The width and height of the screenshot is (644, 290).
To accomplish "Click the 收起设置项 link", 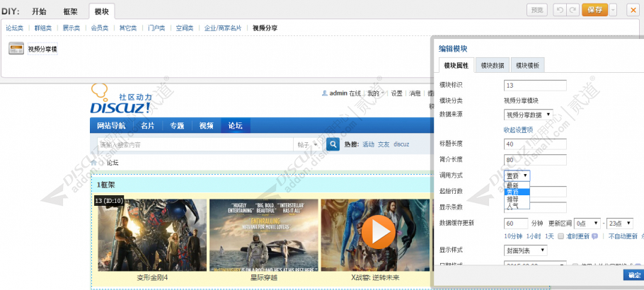I will pyautogui.click(x=518, y=130).
